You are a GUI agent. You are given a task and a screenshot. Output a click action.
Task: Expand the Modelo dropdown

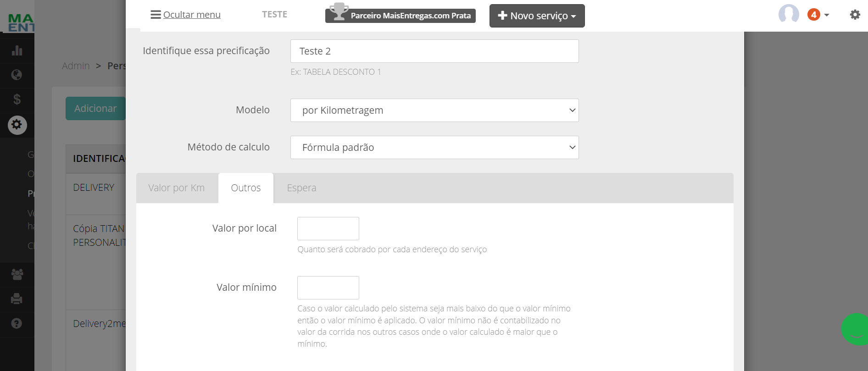(434, 110)
